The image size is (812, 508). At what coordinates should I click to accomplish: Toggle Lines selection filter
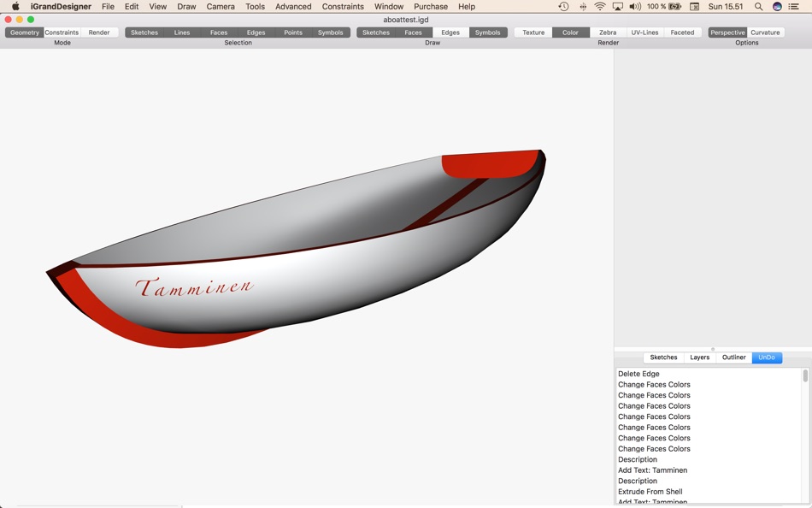(182, 32)
